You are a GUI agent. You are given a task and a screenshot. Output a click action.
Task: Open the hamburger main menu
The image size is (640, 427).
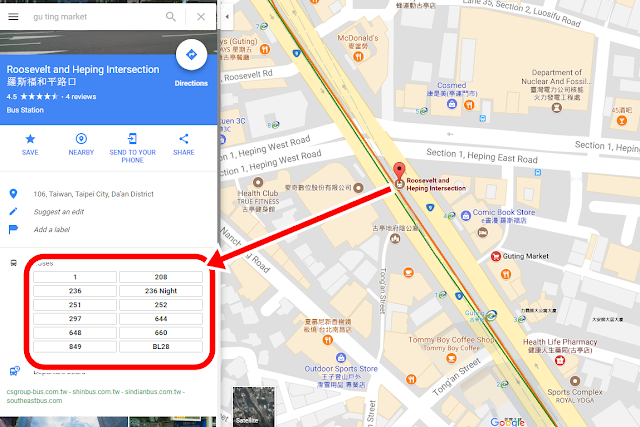[13, 17]
